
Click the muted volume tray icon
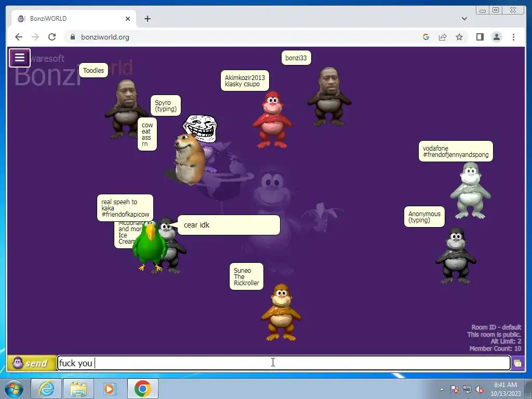(480, 389)
